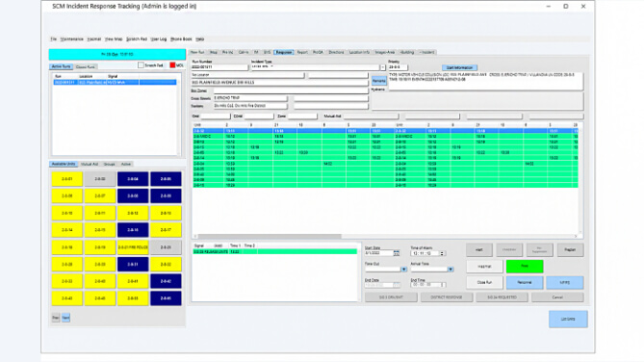Click the blue List Units button
The width and height of the screenshot is (644, 362).
pos(568,319)
